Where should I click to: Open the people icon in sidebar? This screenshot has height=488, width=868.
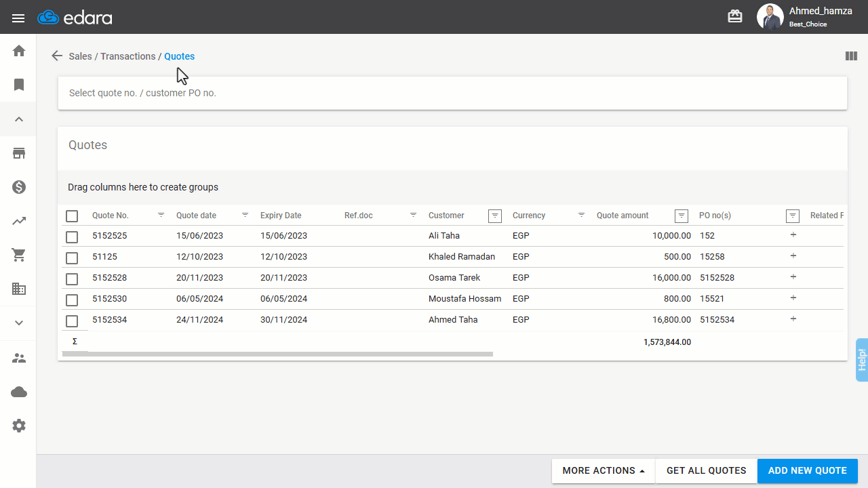pos(19,358)
